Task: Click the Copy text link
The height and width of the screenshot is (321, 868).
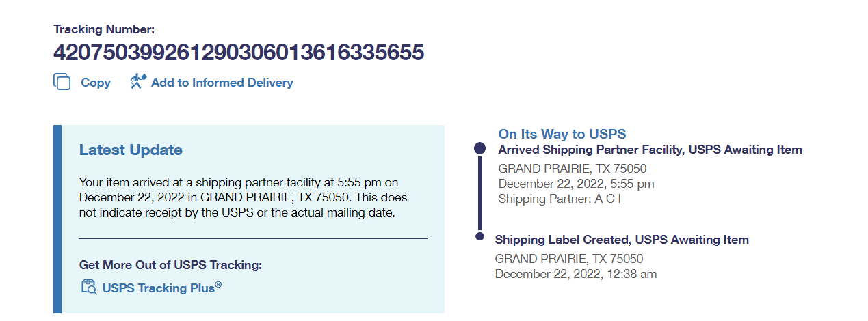Action: click(x=95, y=83)
